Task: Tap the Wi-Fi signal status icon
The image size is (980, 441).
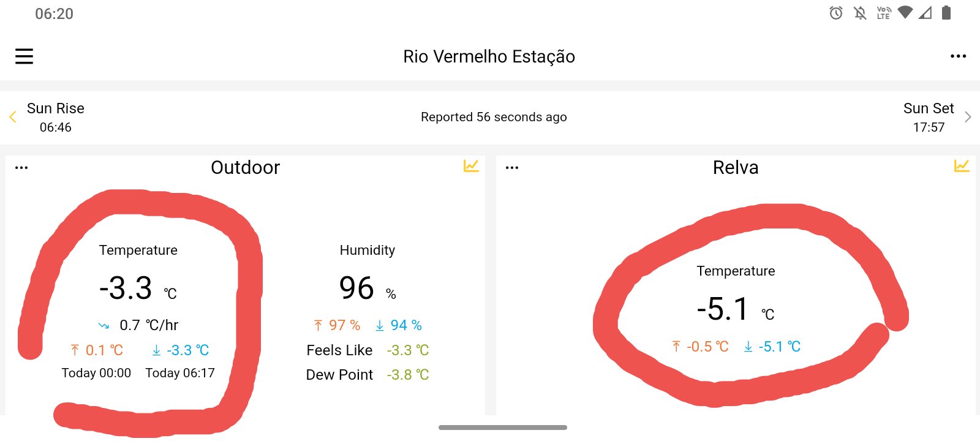Action: [905, 12]
